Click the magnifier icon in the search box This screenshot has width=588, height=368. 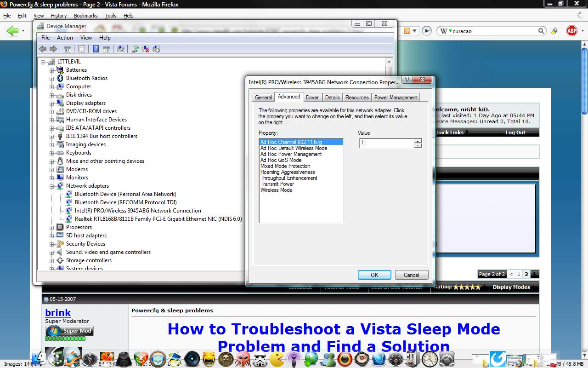(541, 31)
